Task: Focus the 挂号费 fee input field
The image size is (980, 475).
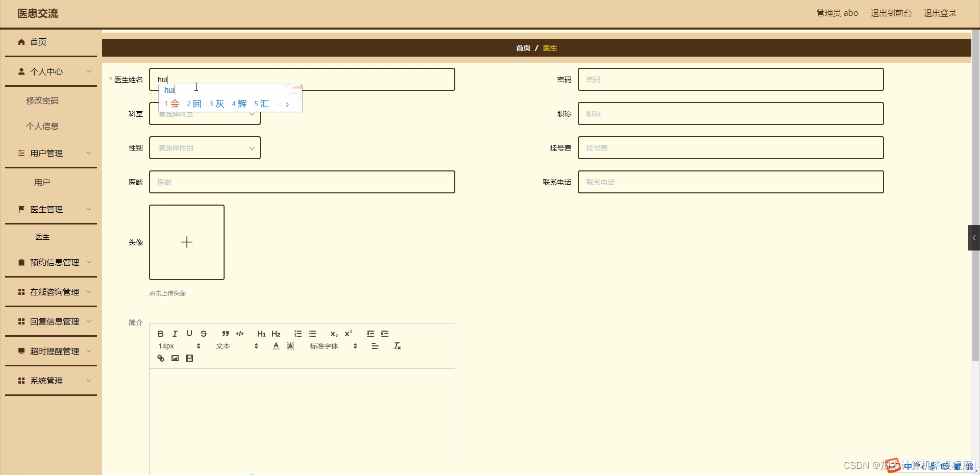Action: click(730, 148)
